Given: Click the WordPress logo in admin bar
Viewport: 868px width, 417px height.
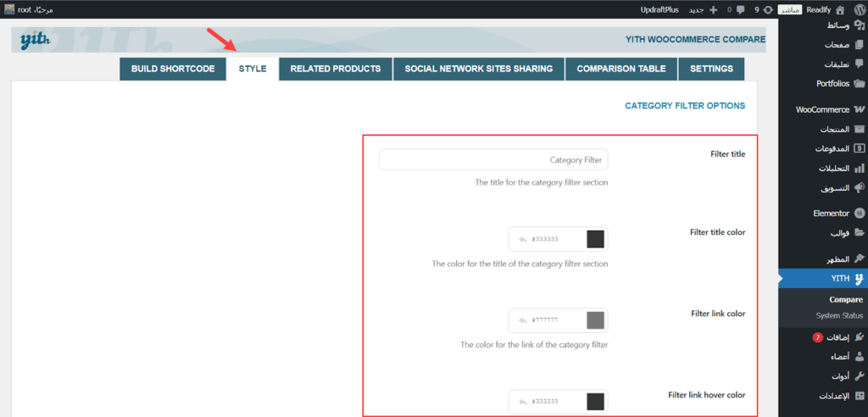Looking at the screenshot, I should pyautogui.click(x=857, y=9).
